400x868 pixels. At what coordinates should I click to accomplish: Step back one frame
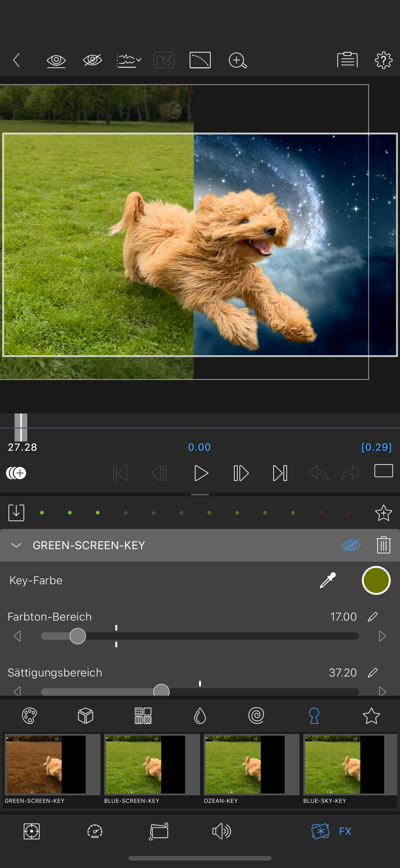tap(159, 473)
